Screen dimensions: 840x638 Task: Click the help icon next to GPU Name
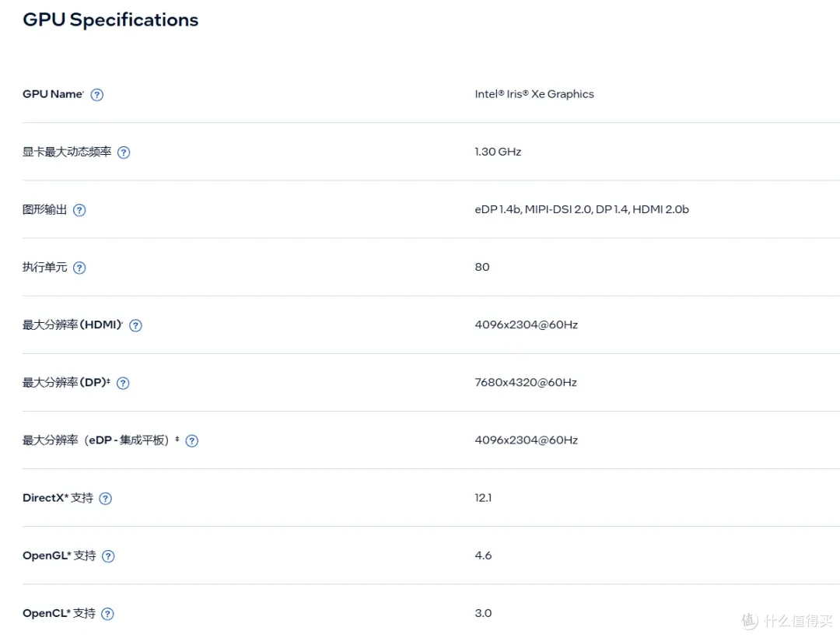97,95
